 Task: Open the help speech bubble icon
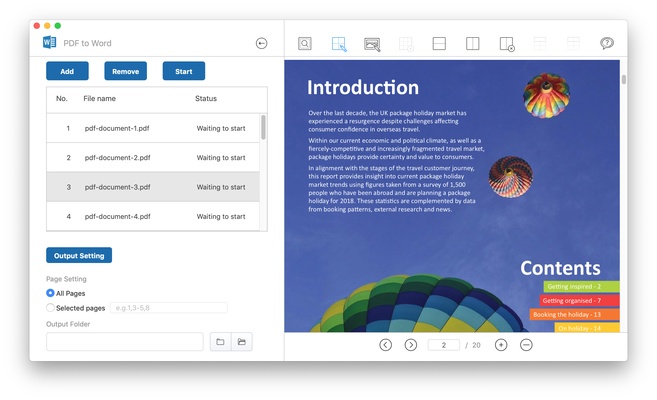pyautogui.click(x=607, y=43)
